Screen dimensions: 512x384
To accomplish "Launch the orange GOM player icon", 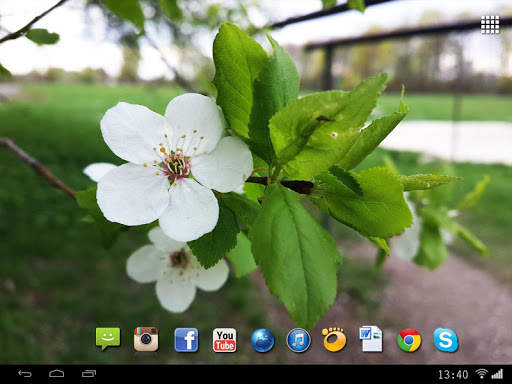I will pyautogui.click(x=334, y=340).
